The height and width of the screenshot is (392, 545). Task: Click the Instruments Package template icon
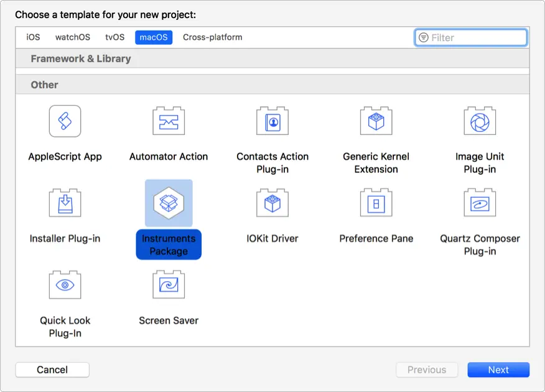pyautogui.click(x=169, y=203)
